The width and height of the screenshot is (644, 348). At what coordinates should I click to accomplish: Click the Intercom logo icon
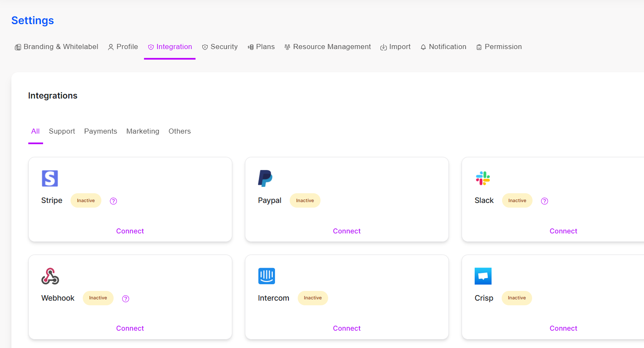(x=266, y=276)
